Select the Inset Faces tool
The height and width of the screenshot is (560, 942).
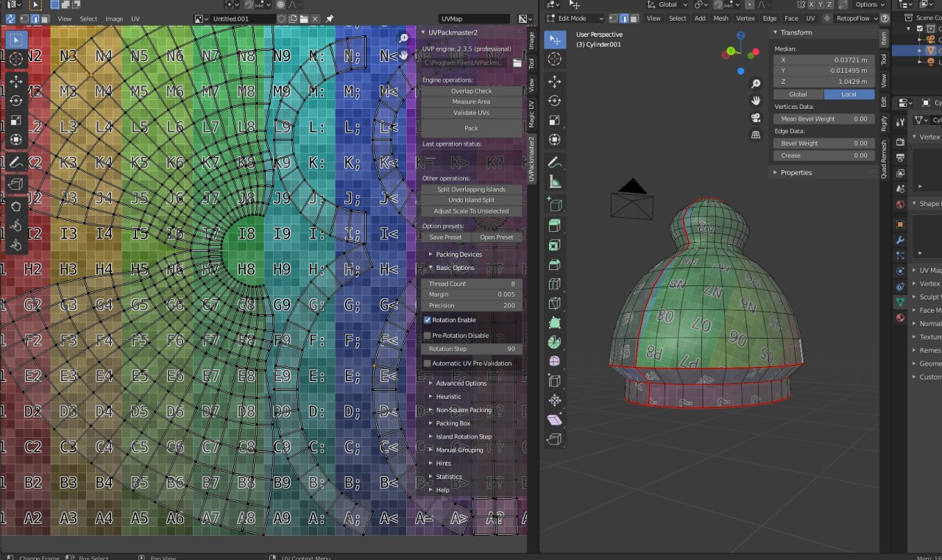[x=555, y=245]
